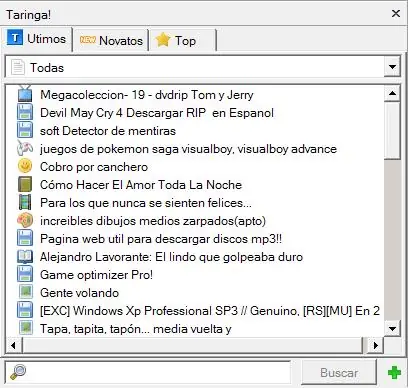Open the Todas category dropdown arrow
The image size is (408, 388).
(x=392, y=67)
